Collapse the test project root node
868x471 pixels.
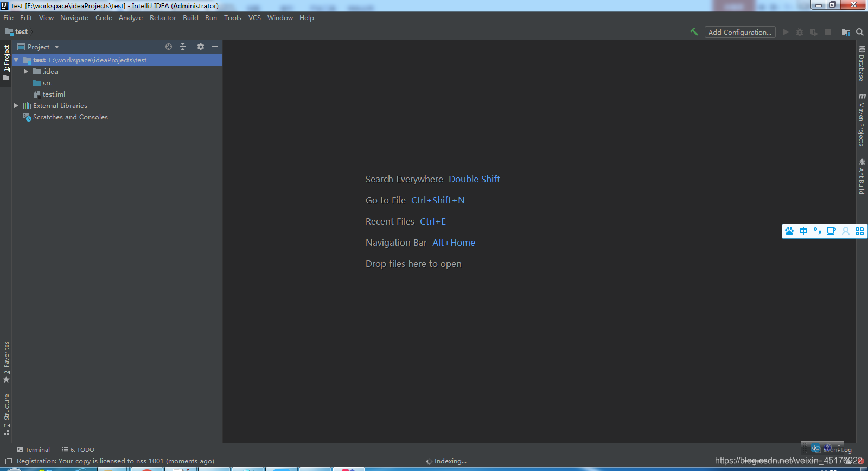pyautogui.click(x=16, y=60)
